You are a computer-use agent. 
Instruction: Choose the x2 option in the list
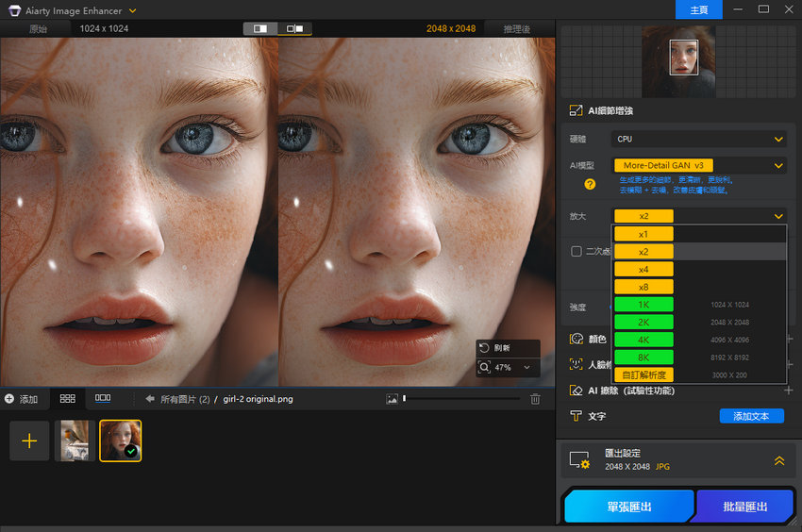(x=698, y=252)
